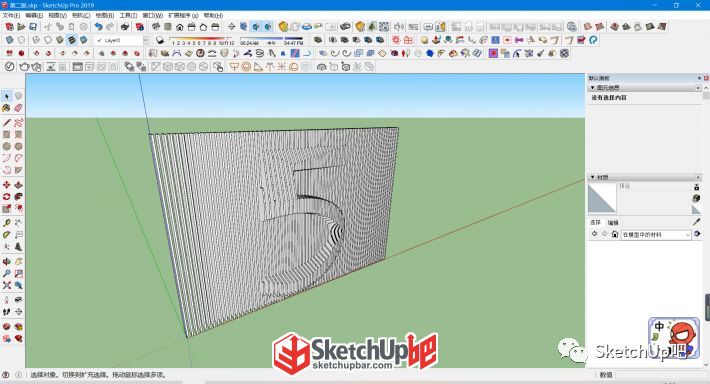Open the Layer0 layer dropdown
Viewport: 710px width, 384px height.
click(x=146, y=40)
